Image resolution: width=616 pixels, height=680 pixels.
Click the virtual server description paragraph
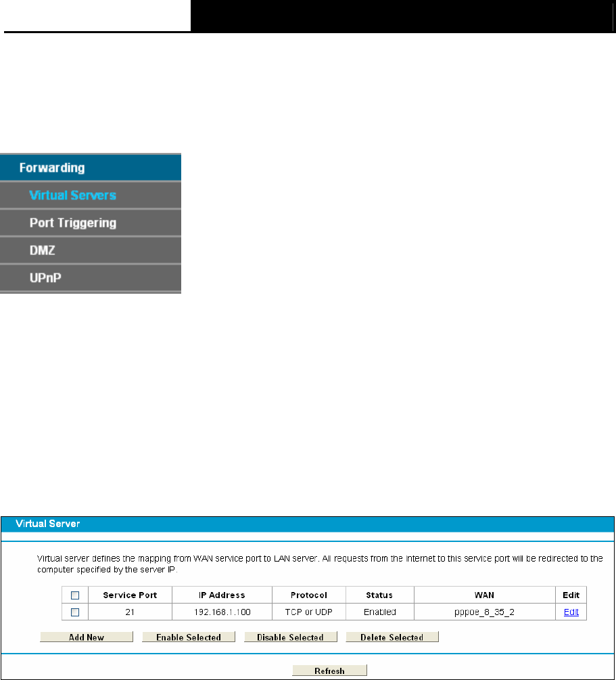coord(320,564)
